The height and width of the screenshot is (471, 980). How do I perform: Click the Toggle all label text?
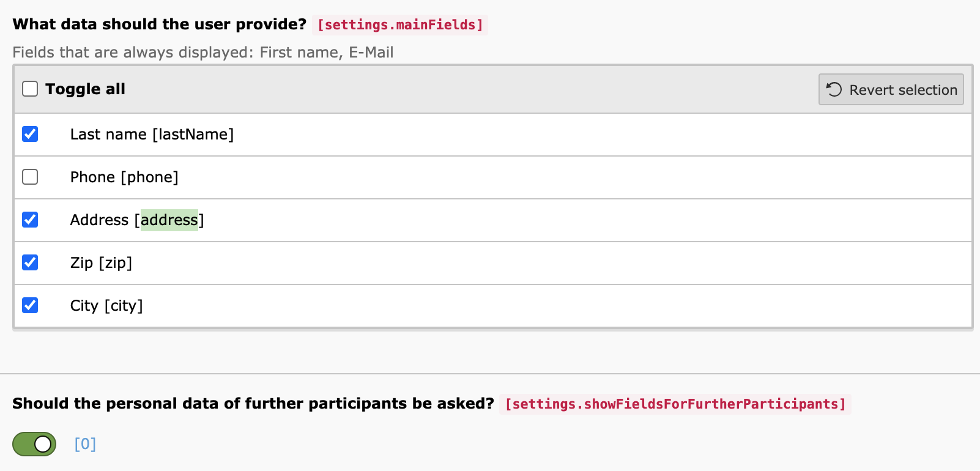(85, 89)
